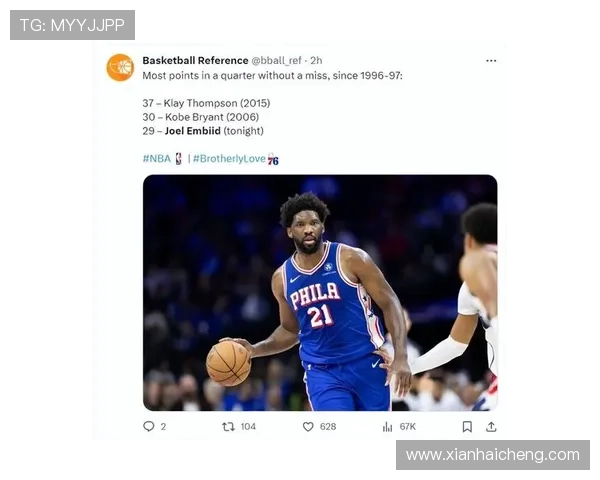The image size is (600, 480).
Task: Open the Basketball Reference profile name
Action: pos(195,60)
